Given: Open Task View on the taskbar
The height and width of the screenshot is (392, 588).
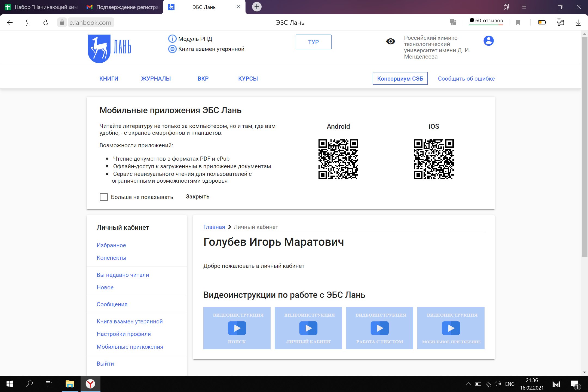Looking at the screenshot, I should pos(49,384).
